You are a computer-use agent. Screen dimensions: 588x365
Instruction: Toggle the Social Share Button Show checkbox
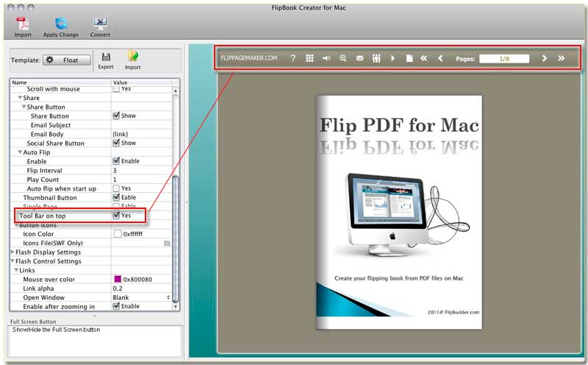pyautogui.click(x=116, y=143)
